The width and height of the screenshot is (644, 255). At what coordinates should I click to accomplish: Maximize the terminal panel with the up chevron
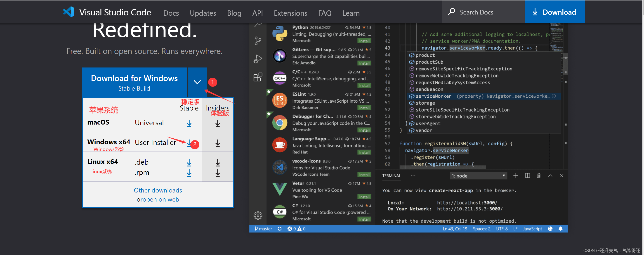tap(550, 176)
